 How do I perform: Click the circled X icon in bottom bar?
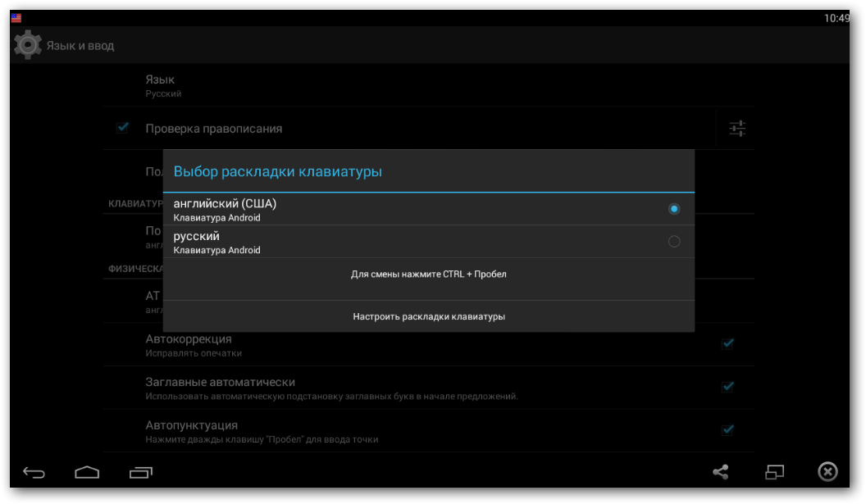(827, 472)
